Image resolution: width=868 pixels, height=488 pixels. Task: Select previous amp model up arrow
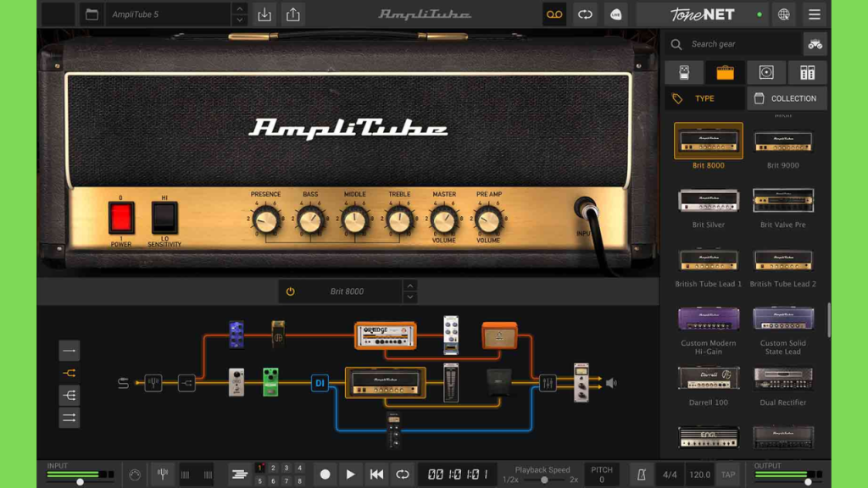[410, 286]
